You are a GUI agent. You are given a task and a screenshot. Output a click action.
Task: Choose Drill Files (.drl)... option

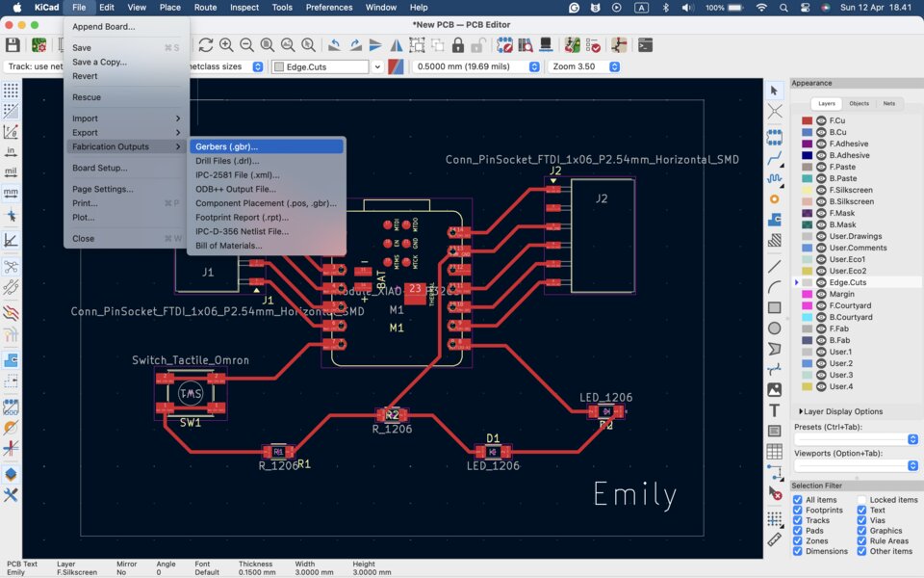pos(266,161)
